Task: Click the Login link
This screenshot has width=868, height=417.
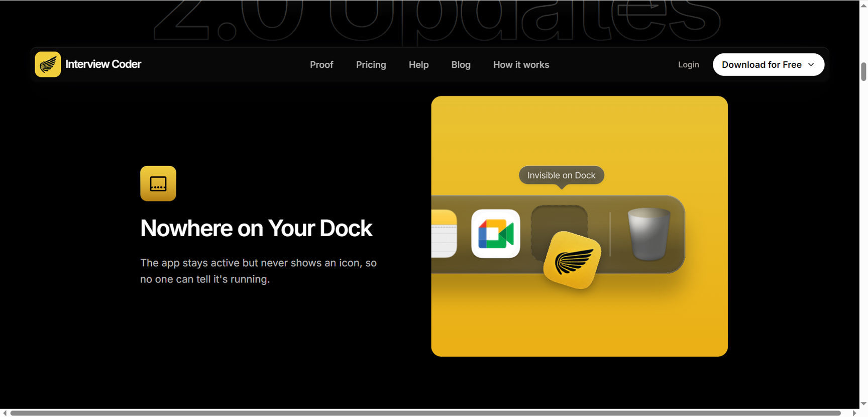Action: click(x=688, y=65)
